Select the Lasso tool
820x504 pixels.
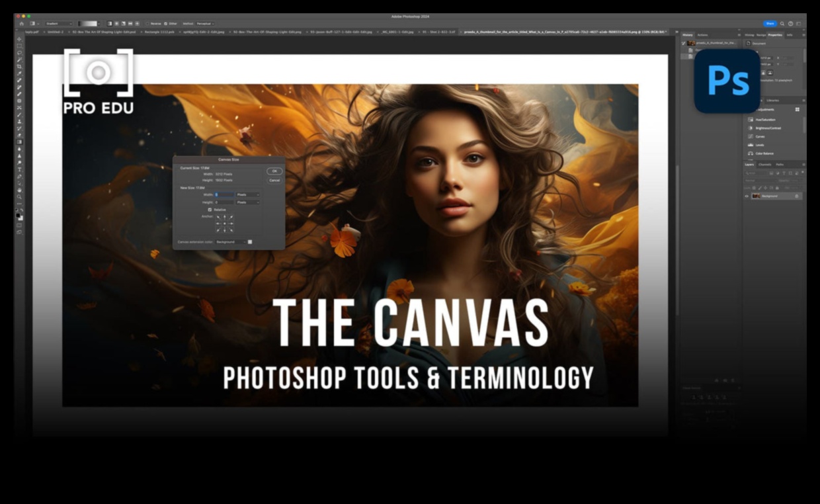pyautogui.click(x=19, y=53)
